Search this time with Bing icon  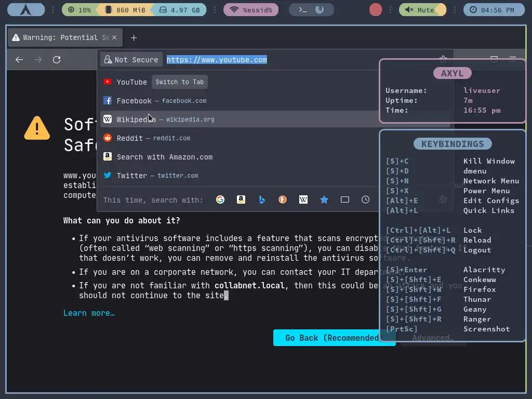(x=262, y=199)
